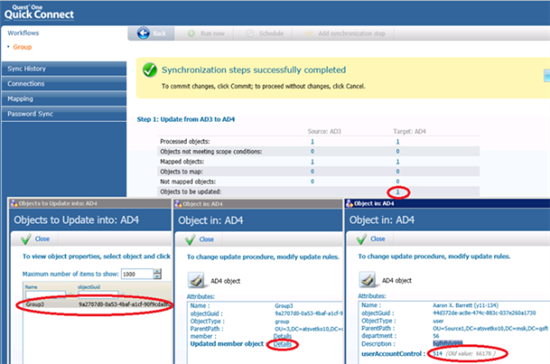Click Mapped objects count under Source AD3
Image resolution: width=550 pixels, height=364 pixels.
(x=312, y=162)
